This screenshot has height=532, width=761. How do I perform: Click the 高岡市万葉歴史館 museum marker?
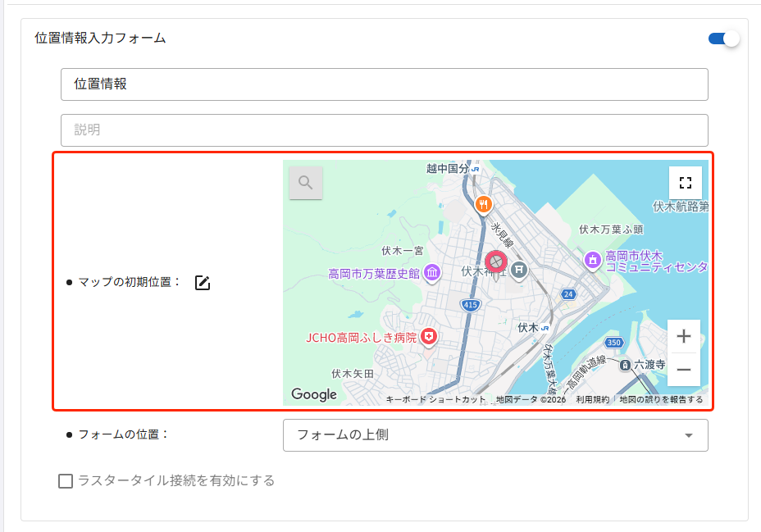[x=432, y=273]
